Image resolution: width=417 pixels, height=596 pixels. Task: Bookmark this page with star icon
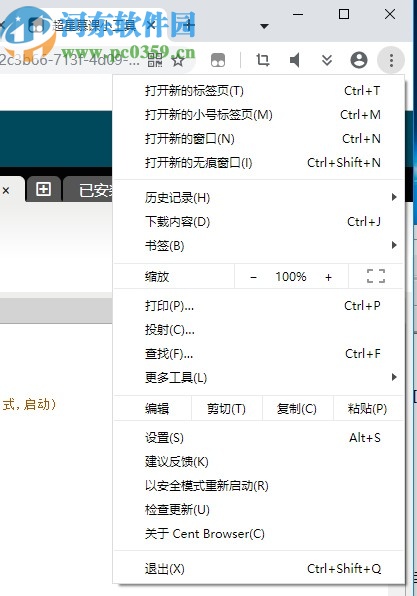pyautogui.click(x=178, y=60)
